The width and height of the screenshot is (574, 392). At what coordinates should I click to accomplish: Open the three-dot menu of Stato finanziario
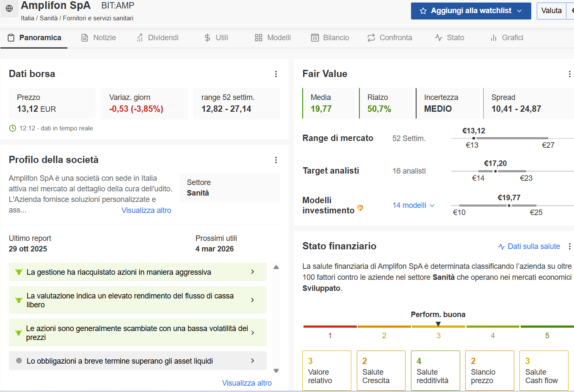tap(569, 246)
